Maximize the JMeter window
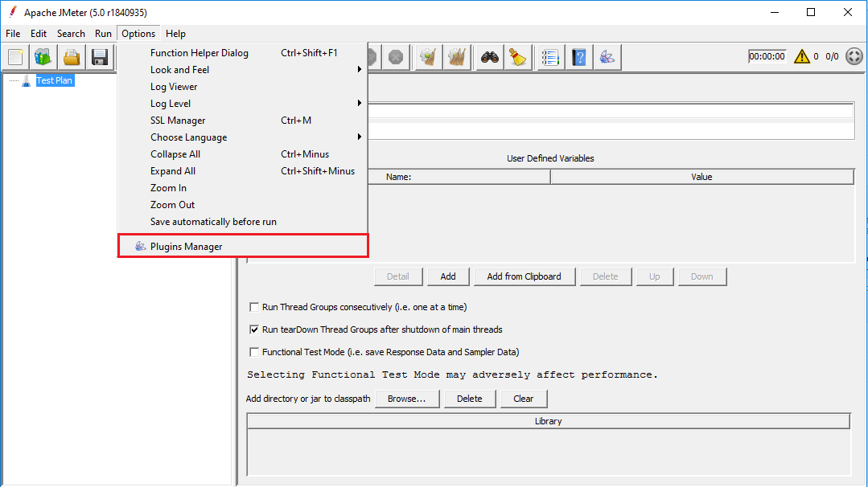 (x=811, y=12)
